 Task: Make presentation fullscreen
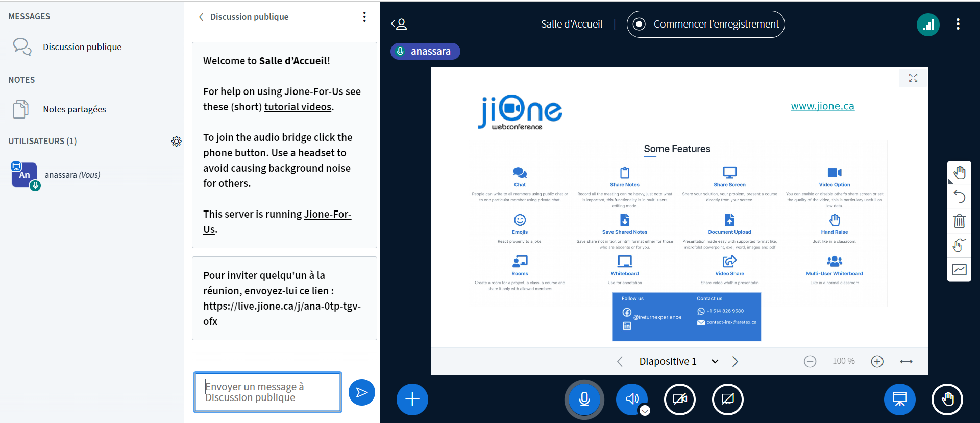(x=913, y=78)
